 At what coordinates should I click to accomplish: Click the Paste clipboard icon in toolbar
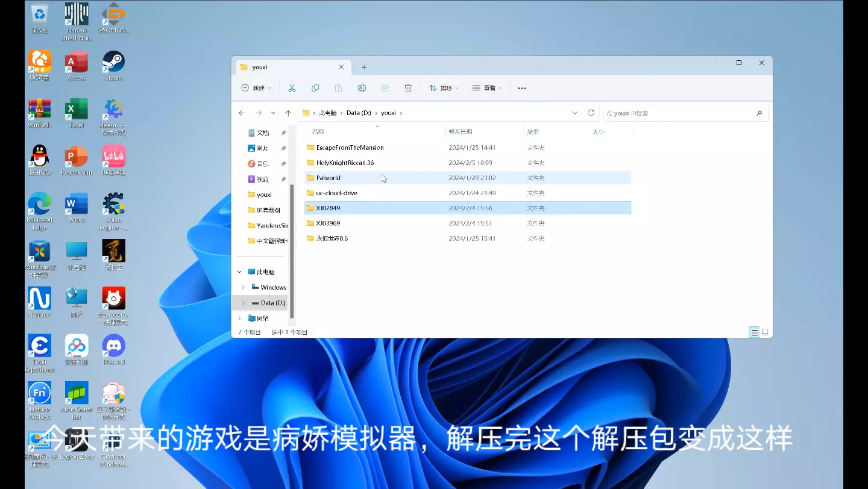click(x=338, y=88)
